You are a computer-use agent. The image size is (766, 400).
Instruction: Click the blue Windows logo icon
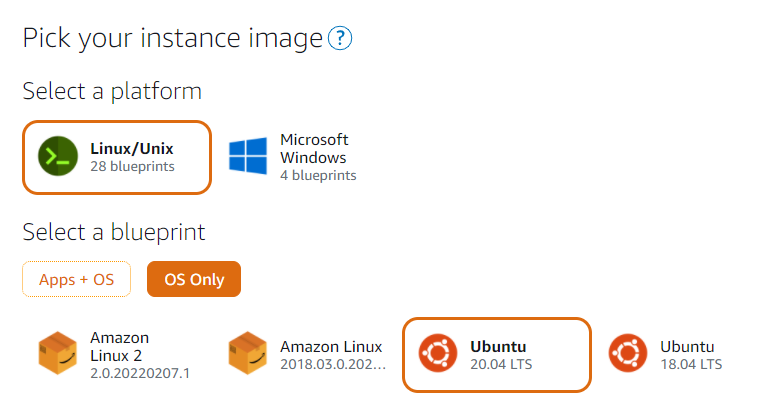coord(248,156)
